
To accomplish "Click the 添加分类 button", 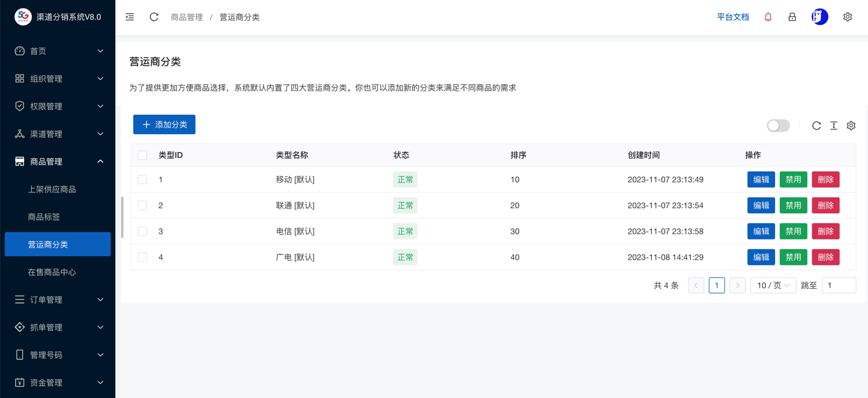I will [x=164, y=124].
